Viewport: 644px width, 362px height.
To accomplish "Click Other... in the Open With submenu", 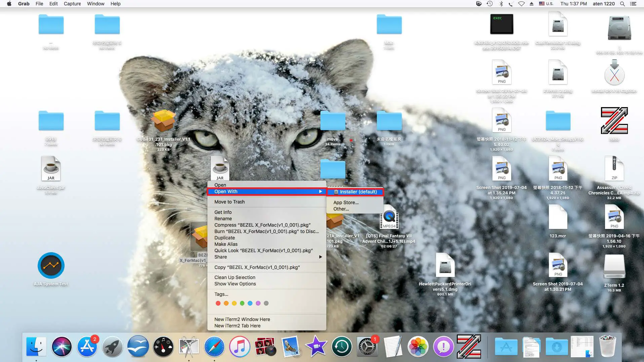I will coord(340,209).
